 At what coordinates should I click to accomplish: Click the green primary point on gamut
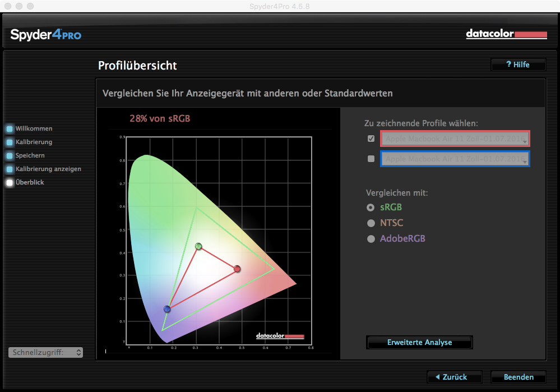pyautogui.click(x=198, y=246)
